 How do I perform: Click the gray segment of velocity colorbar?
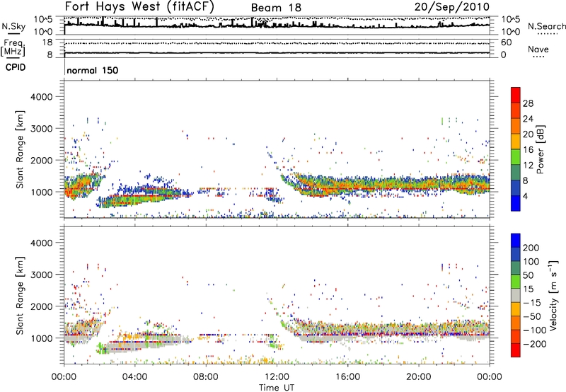[516, 295]
